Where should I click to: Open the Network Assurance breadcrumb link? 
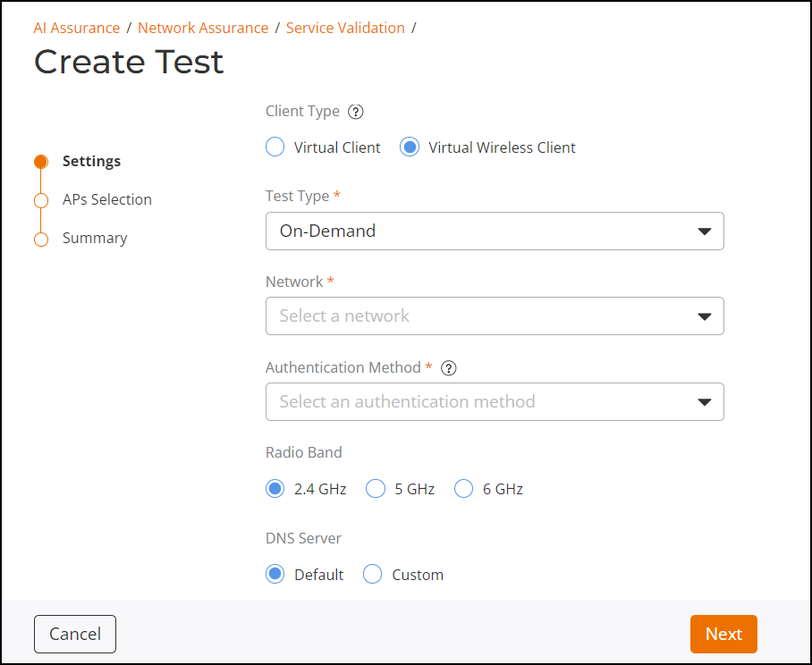(203, 28)
